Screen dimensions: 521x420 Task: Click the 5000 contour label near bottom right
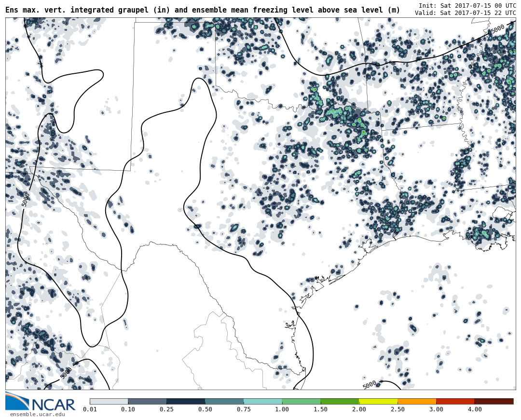pyautogui.click(x=370, y=385)
